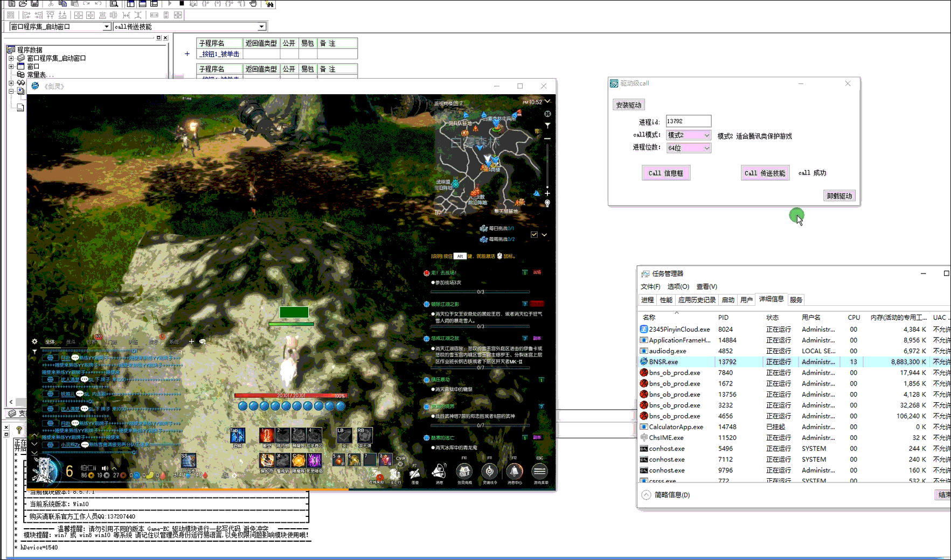
Task: Click the LB skill slot
Action: (344, 435)
